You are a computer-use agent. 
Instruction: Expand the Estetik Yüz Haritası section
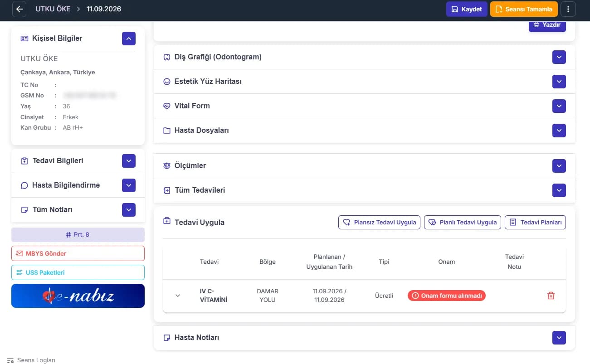point(559,82)
